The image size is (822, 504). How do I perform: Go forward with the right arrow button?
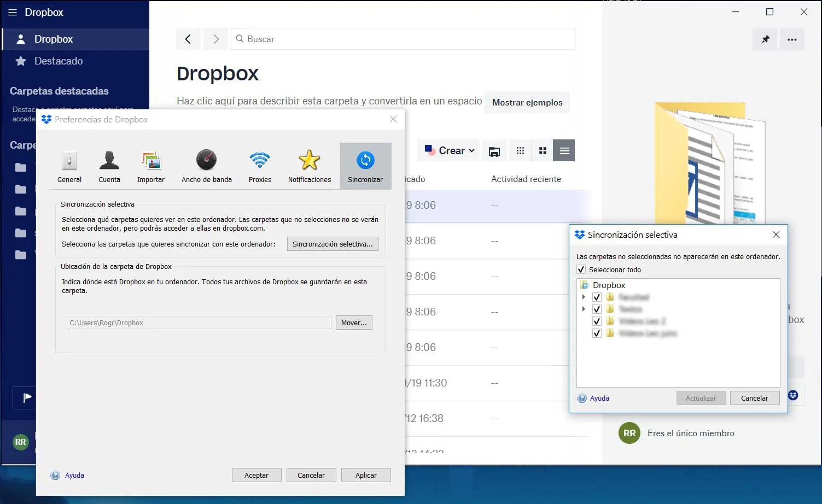(x=215, y=39)
